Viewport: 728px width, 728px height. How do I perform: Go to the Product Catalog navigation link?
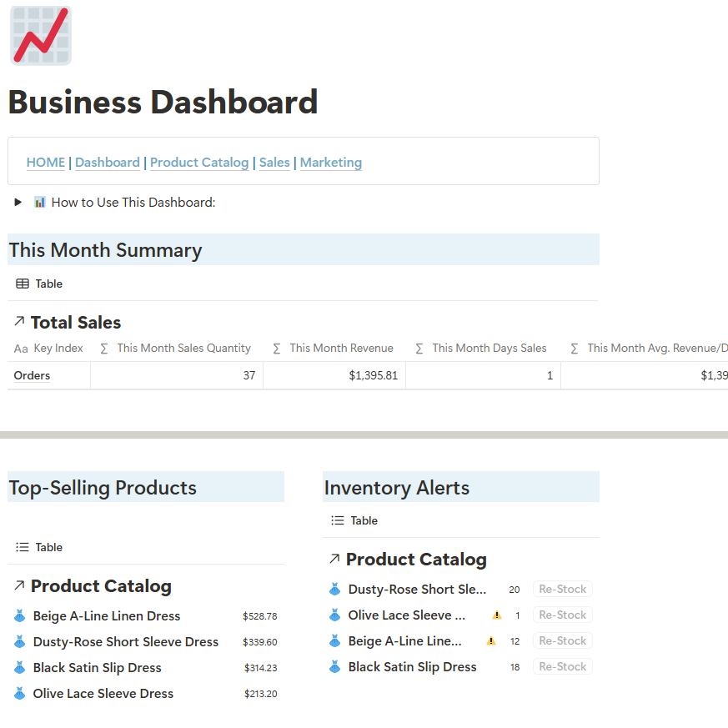[199, 163]
